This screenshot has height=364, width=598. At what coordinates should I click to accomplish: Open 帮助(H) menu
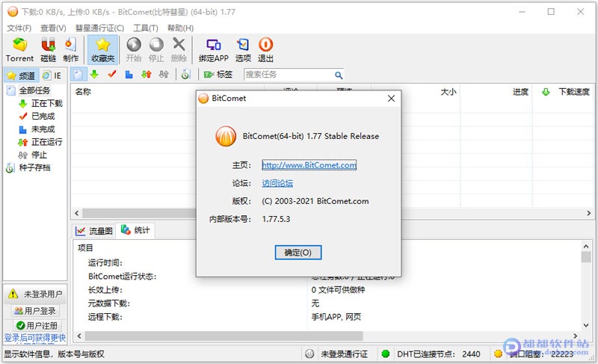[x=180, y=28]
